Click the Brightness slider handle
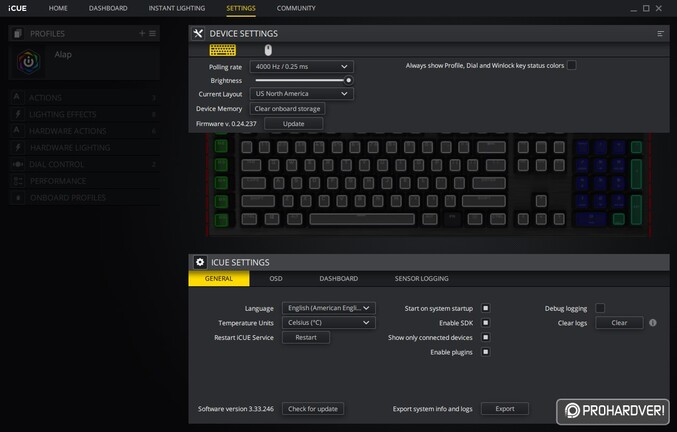The width and height of the screenshot is (677, 432). (x=348, y=80)
